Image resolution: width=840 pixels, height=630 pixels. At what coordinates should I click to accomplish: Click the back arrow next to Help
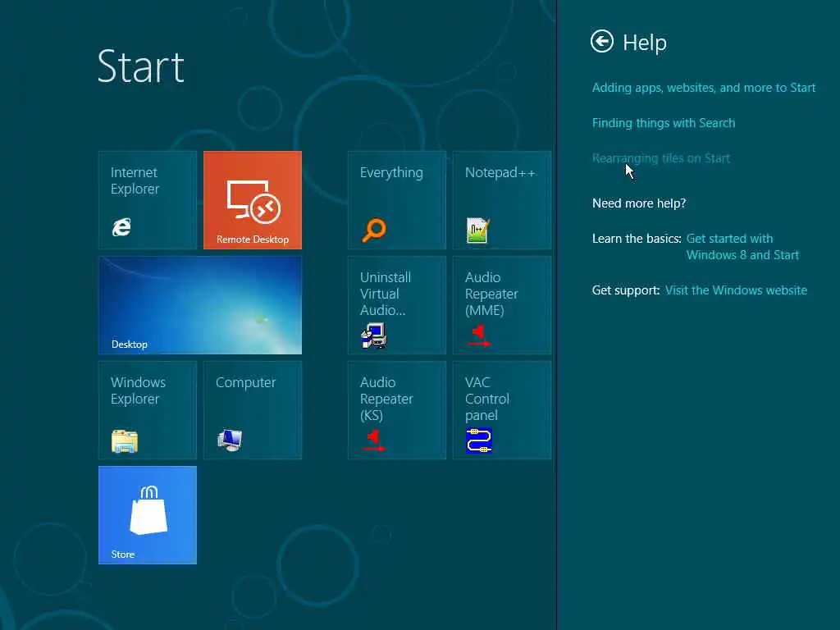[601, 41]
